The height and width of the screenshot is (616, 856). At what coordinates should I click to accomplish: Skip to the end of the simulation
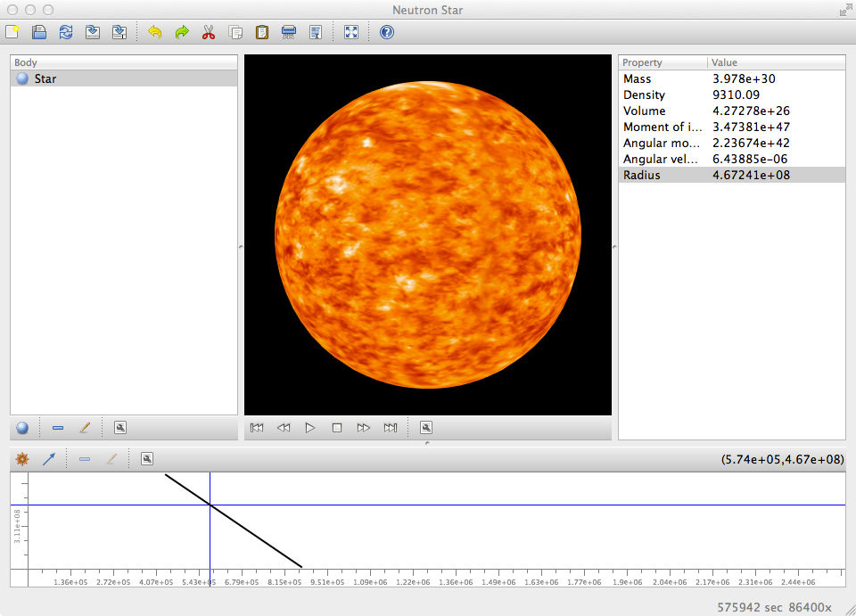pyautogui.click(x=391, y=428)
